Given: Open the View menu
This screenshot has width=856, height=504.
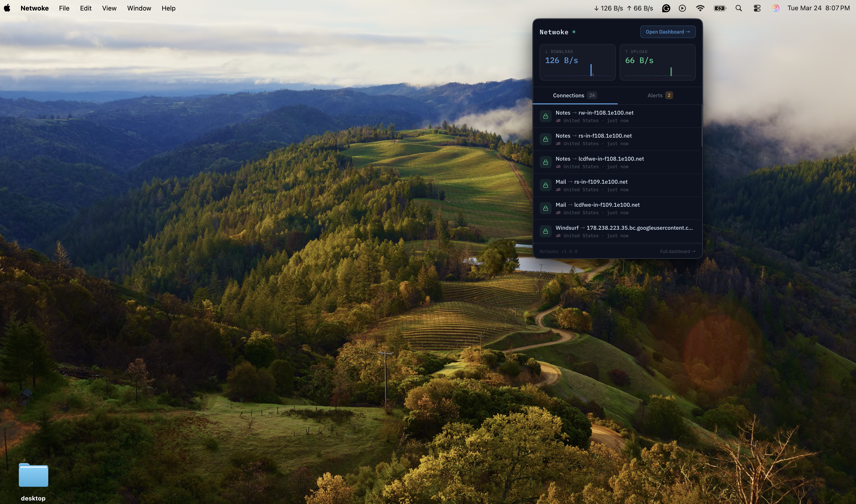Looking at the screenshot, I should (x=109, y=8).
